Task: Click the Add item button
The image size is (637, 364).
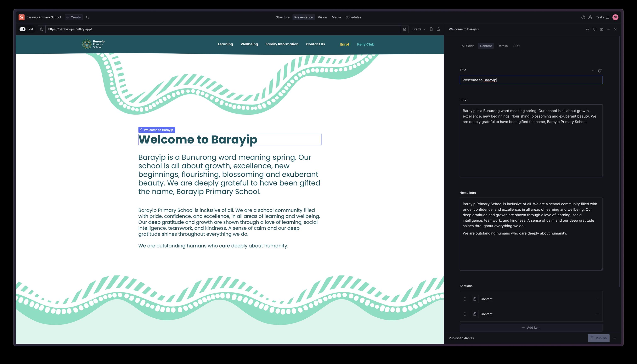Action: click(531, 328)
